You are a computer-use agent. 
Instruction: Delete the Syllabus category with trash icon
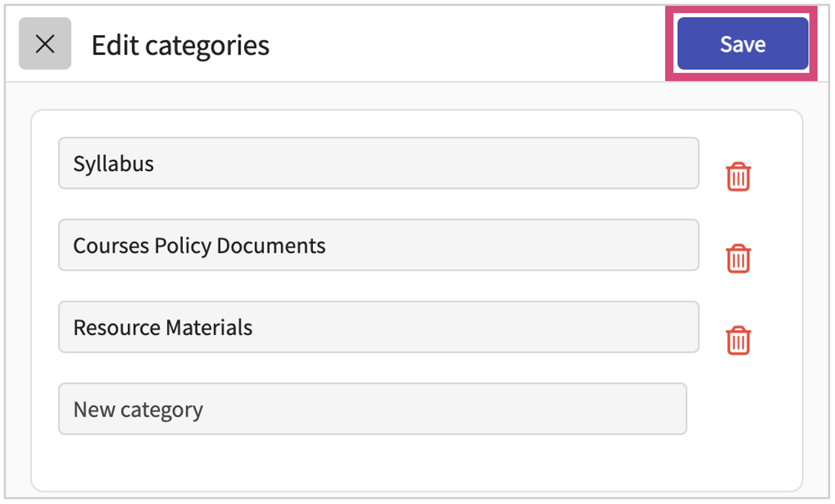738,177
